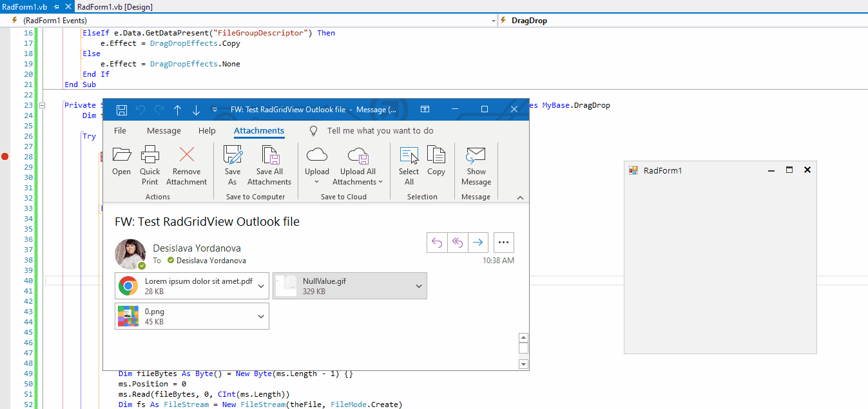Click the Ribbon Display Options icon
This screenshot has width=868, height=409.
coord(425,109)
